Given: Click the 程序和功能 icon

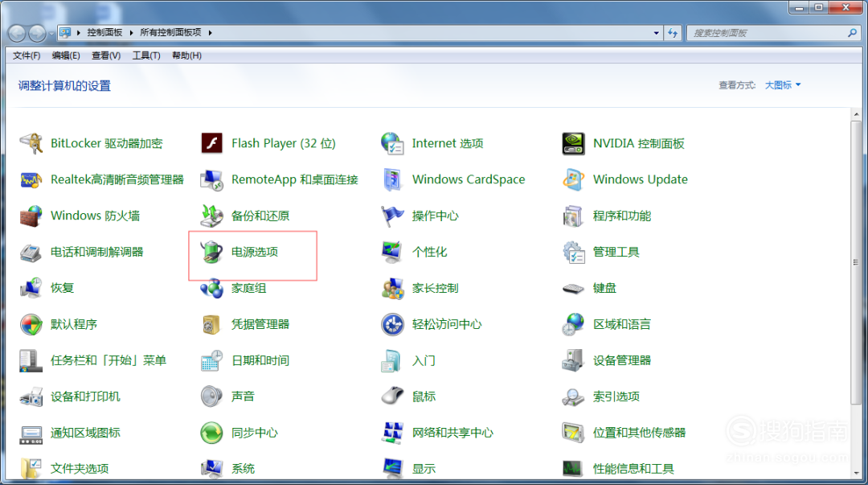Looking at the screenshot, I should pyautogui.click(x=573, y=216).
